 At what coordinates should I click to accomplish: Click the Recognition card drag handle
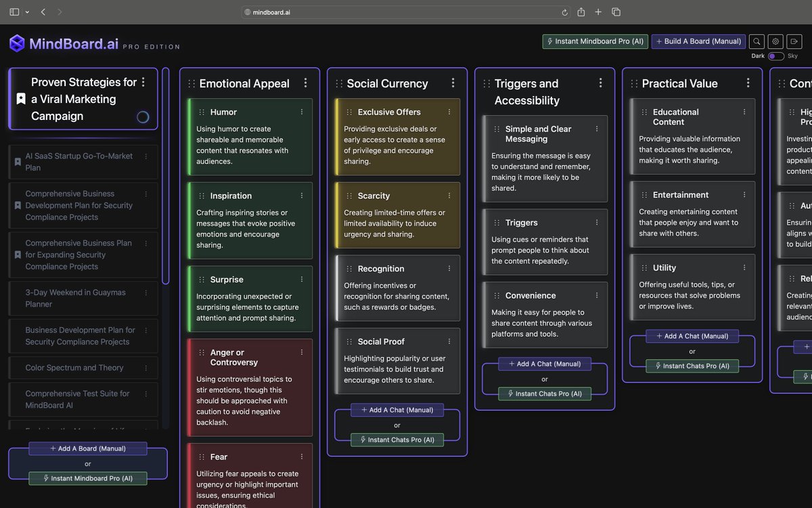tap(349, 270)
